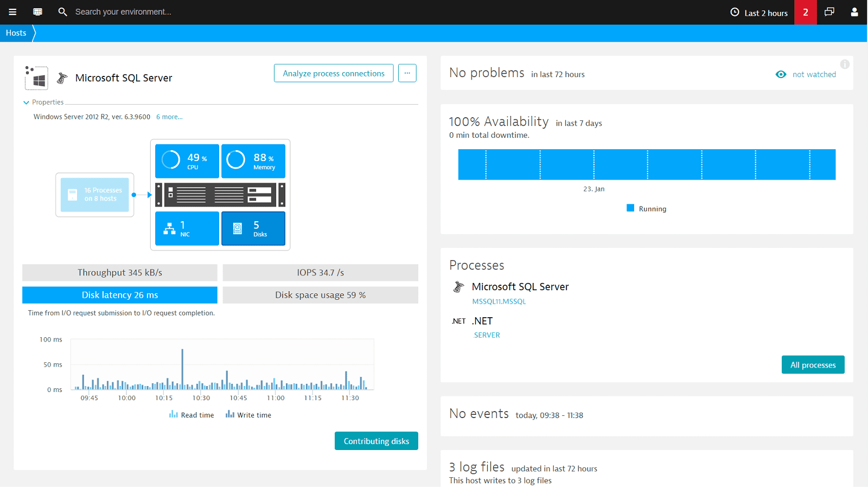
Task: Click the Contributing disks button
Action: [376, 441]
